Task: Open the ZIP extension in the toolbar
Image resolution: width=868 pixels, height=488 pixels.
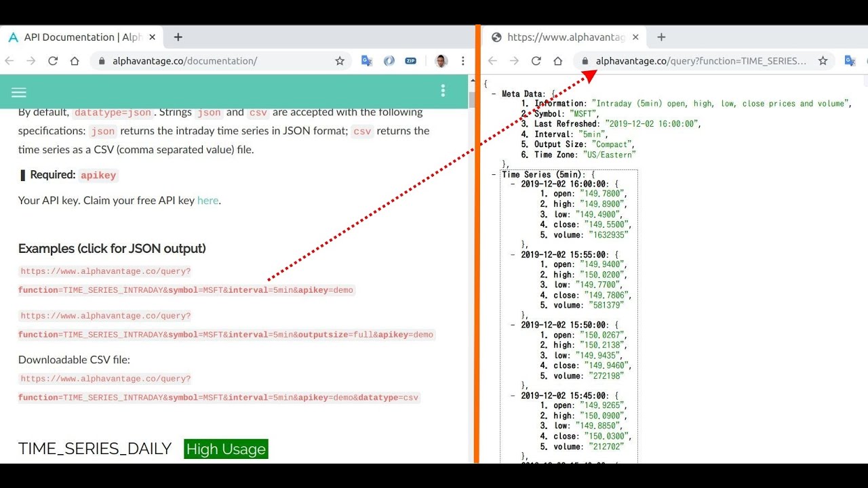Action: [x=410, y=60]
